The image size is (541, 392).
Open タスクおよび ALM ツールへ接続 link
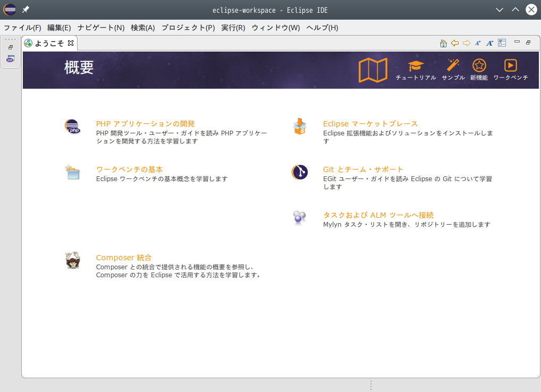coord(378,215)
